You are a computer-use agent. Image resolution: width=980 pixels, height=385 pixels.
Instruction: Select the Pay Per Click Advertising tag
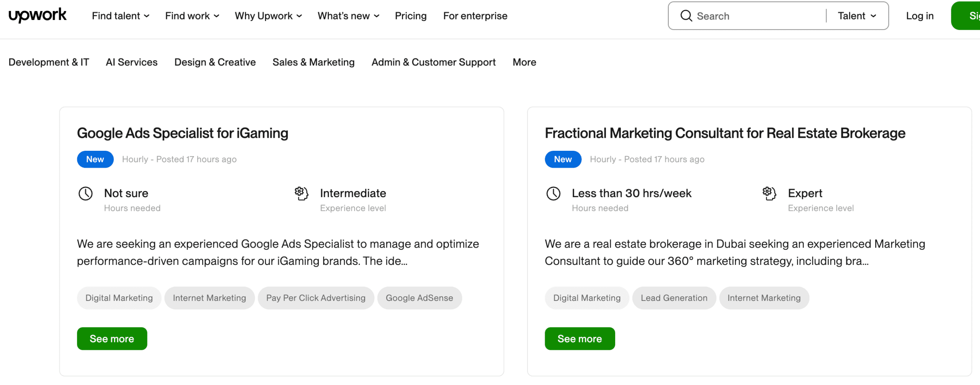click(x=315, y=298)
